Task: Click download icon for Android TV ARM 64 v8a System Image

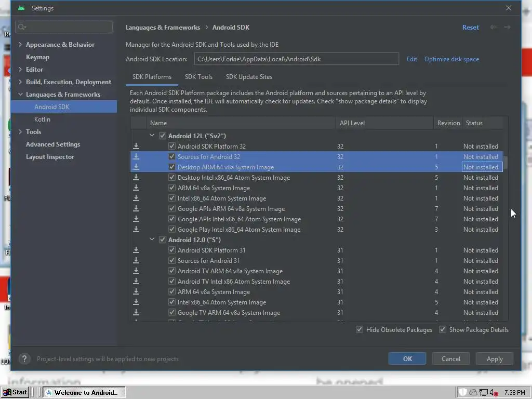Action: [x=136, y=271]
